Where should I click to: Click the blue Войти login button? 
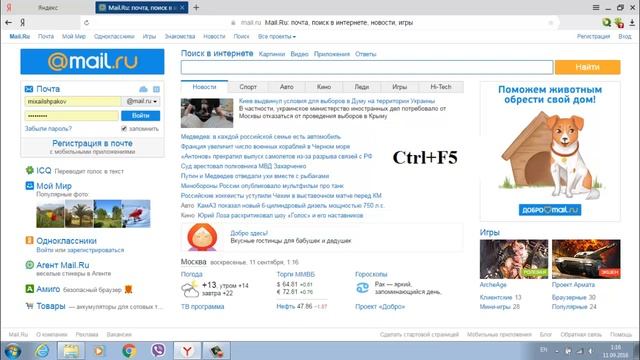pos(140,116)
